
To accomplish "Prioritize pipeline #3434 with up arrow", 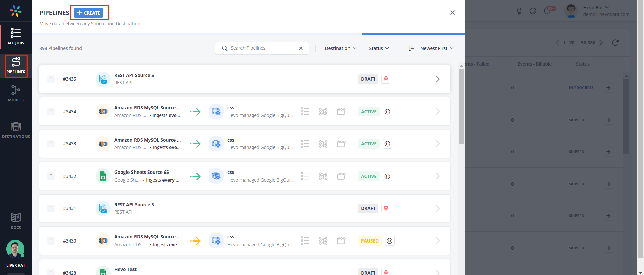I will (x=51, y=111).
